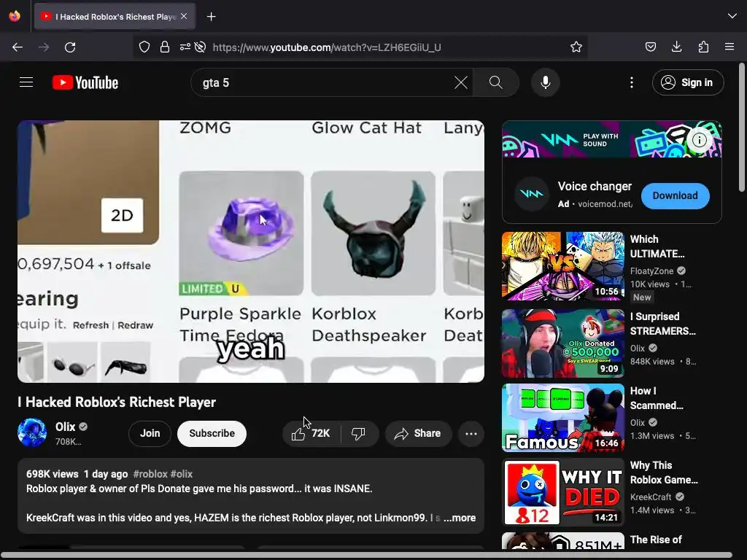Click 'The Rise of' video title
The image size is (747, 560).
[x=656, y=540]
